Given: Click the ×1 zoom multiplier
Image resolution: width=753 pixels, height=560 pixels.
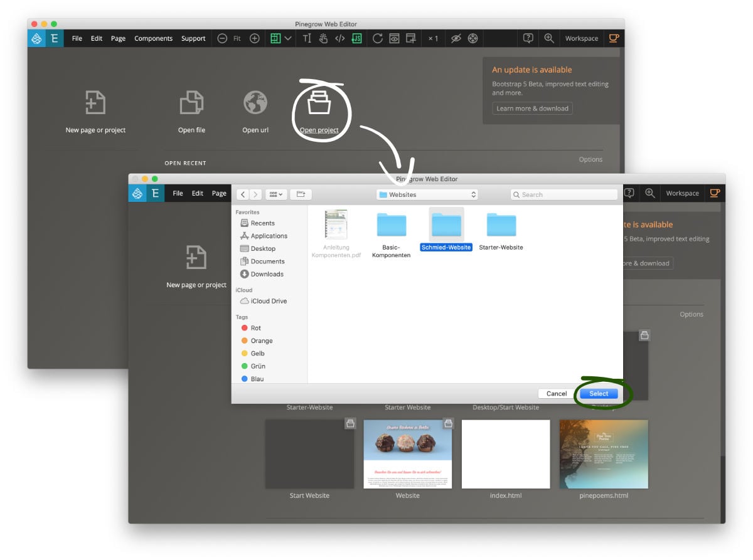Looking at the screenshot, I should 433,38.
